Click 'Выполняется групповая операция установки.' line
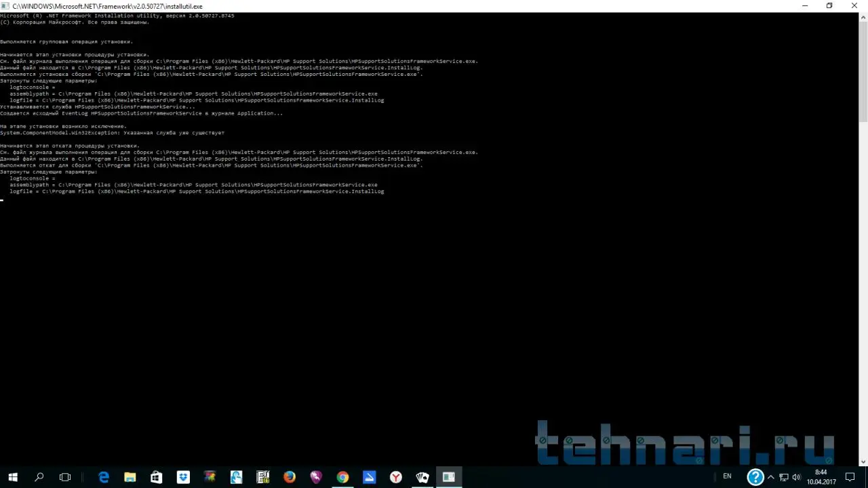Screen dimensions: 868x488 [x=66, y=42]
